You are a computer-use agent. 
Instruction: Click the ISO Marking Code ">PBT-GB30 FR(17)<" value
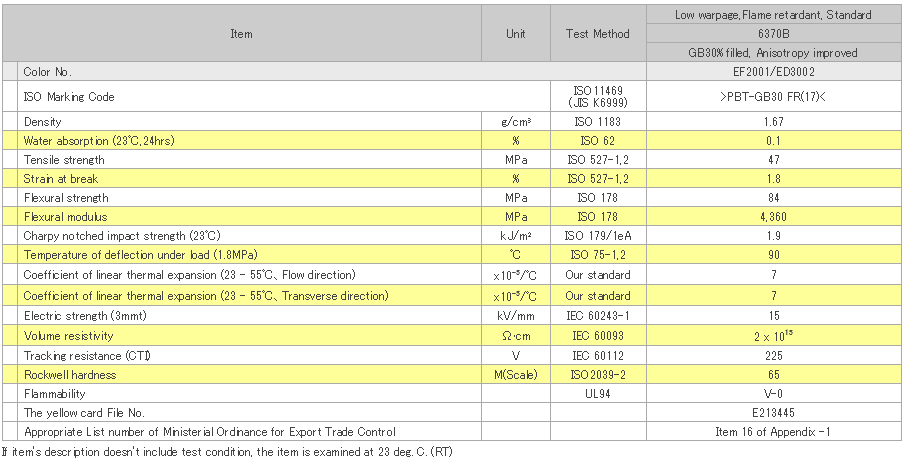tap(773, 97)
